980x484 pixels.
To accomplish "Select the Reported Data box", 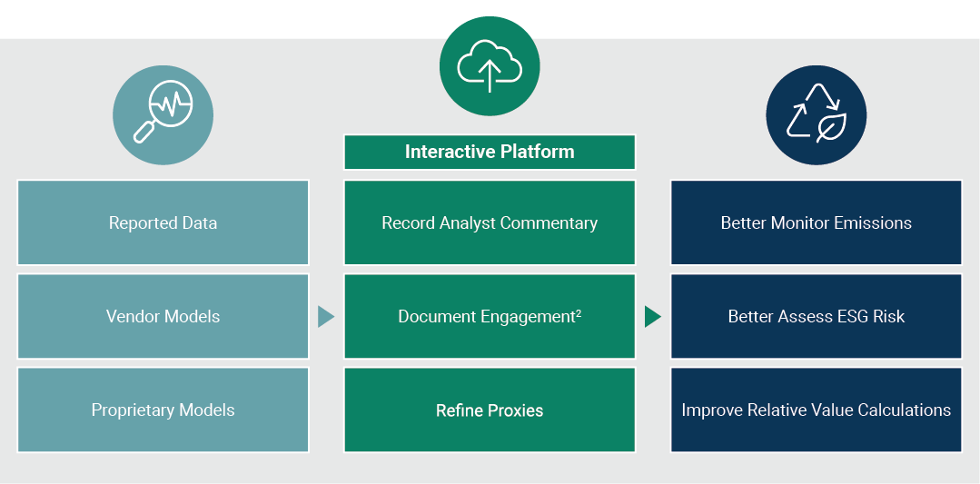I will (163, 222).
